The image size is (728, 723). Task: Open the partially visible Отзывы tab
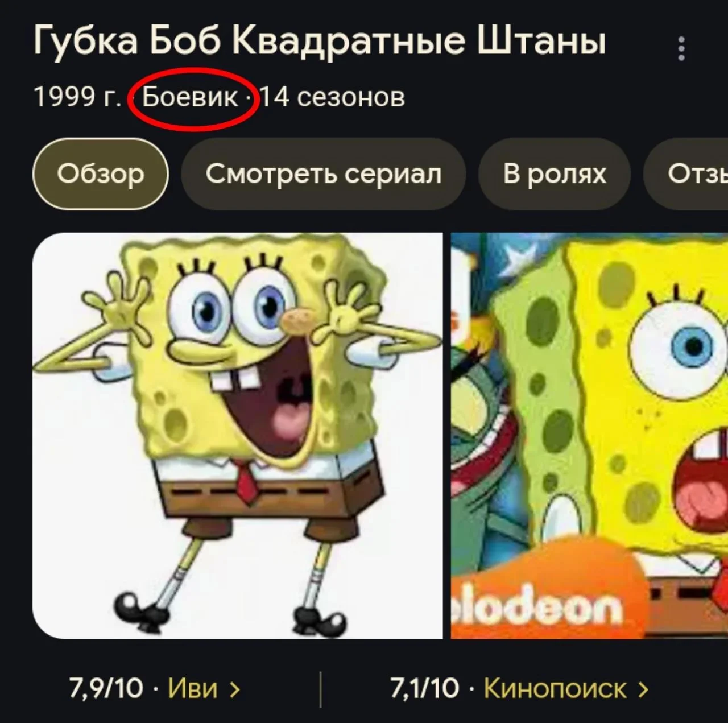coord(686,174)
